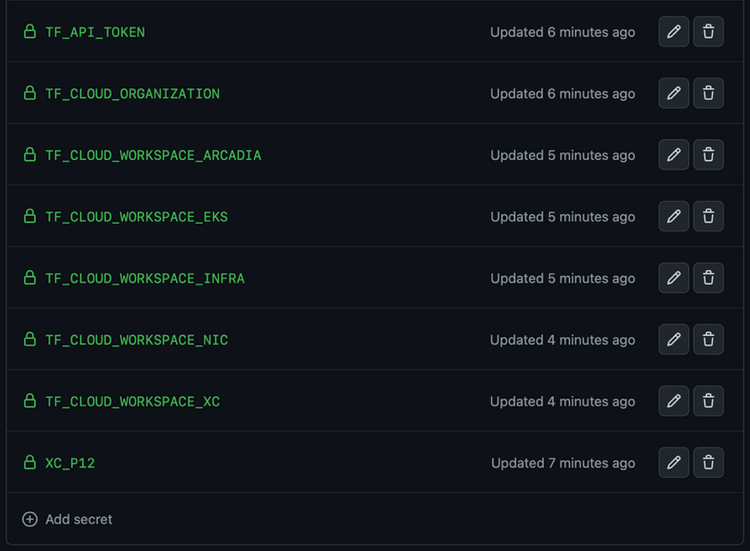Viewport: 750px width, 551px height.
Task: Delete the TF_CLOUD_WORKSPACE_NIC secret
Action: [x=708, y=340]
